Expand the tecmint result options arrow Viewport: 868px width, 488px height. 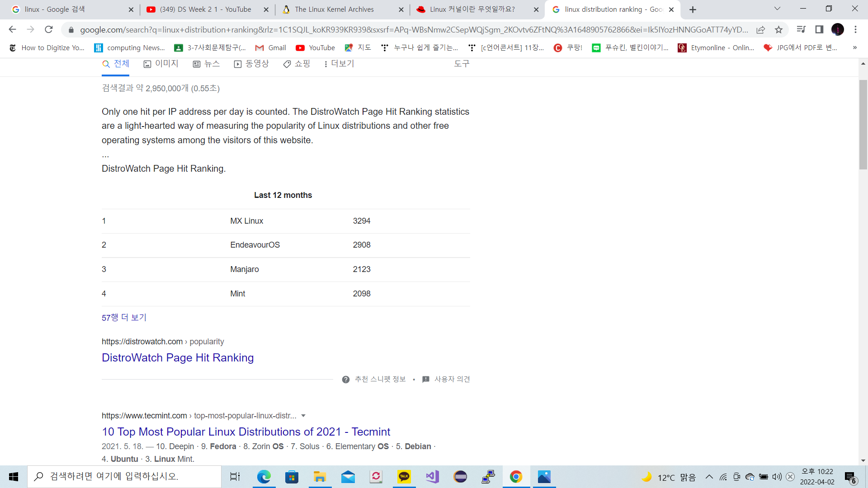point(303,416)
